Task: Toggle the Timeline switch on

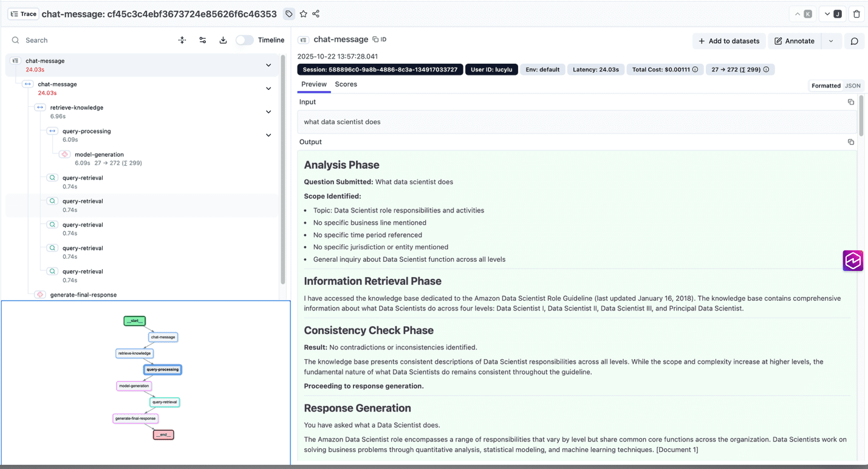Action: 245,40
